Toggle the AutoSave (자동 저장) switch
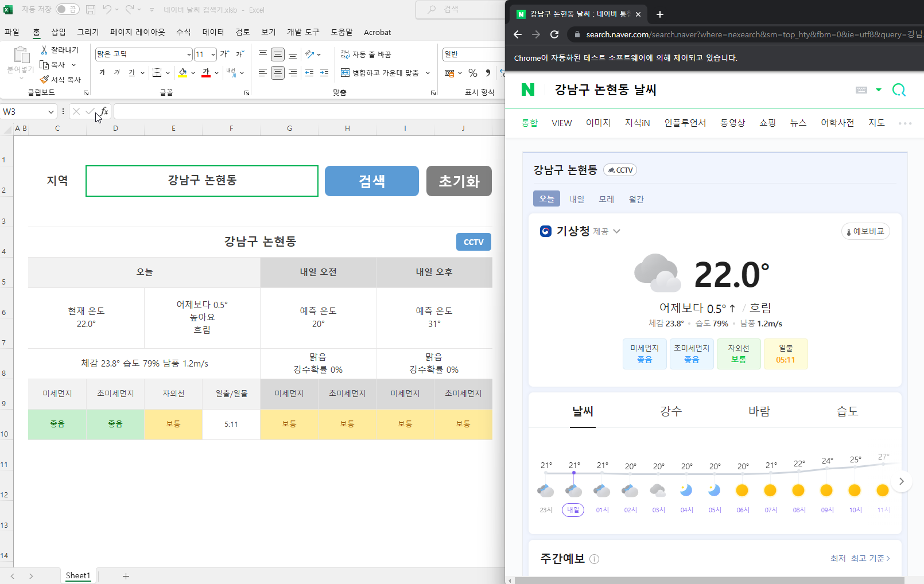Image resolution: width=924 pixels, height=584 pixels. pyautogui.click(x=67, y=9)
